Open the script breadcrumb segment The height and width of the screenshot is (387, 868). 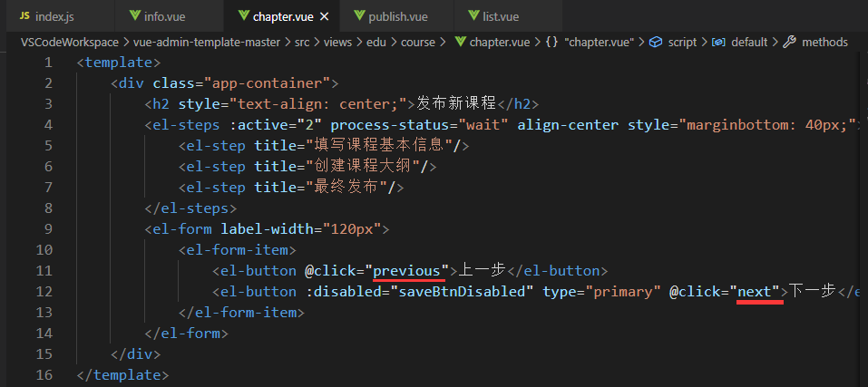click(x=682, y=42)
